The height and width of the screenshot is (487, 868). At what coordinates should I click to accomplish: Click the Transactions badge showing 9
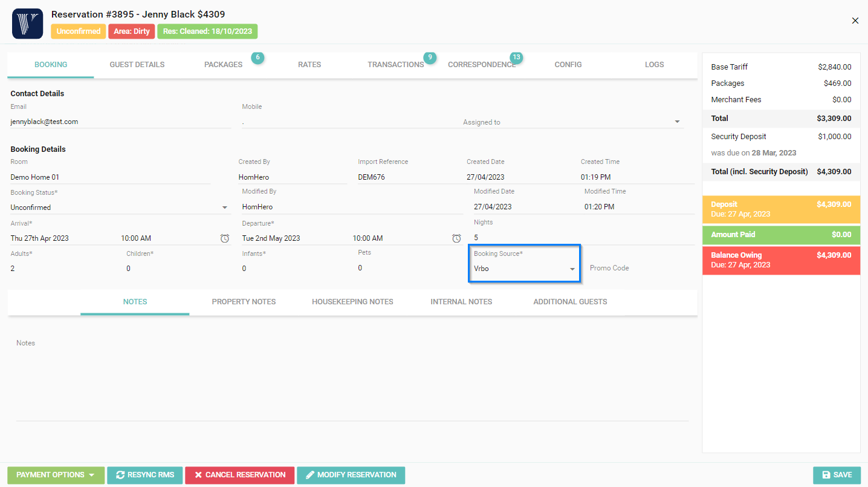(x=430, y=57)
